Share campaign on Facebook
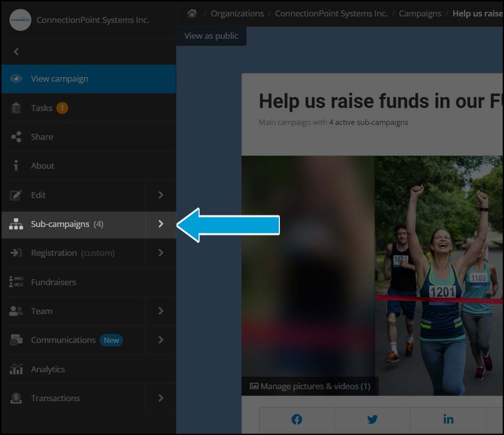504x435 pixels. tap(297, 420)
